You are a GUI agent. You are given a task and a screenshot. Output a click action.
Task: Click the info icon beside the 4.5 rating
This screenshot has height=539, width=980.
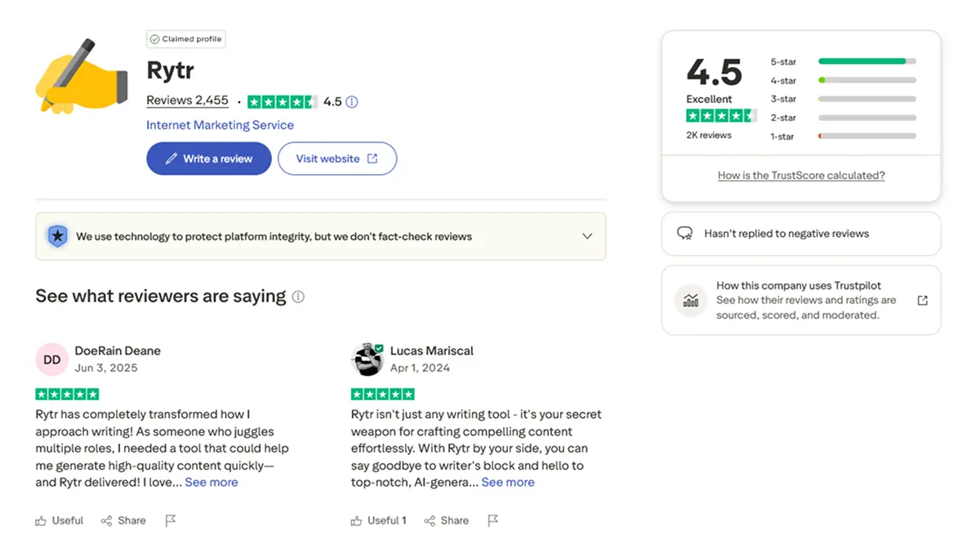coord(351,101)
